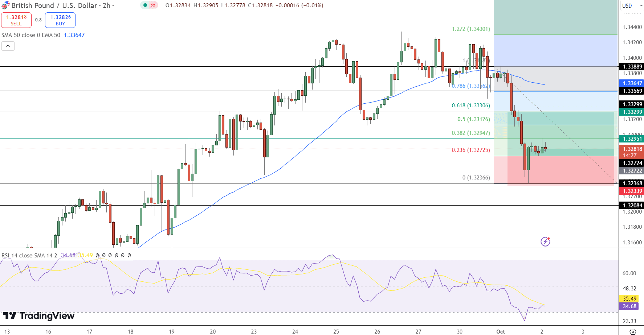Click the 1.32368 price axis label
Image resolution: width=644 pixels, height=335 pixels.
632,183
